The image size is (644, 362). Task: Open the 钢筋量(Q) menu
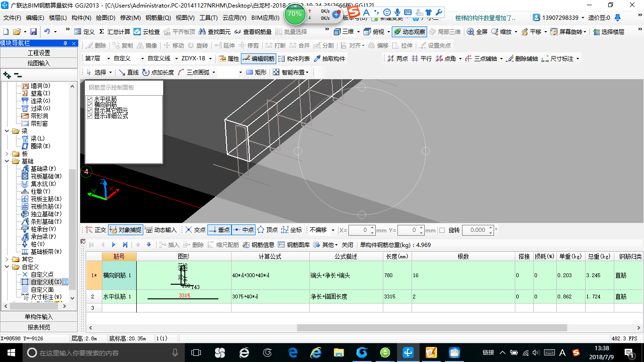[158, 18]
